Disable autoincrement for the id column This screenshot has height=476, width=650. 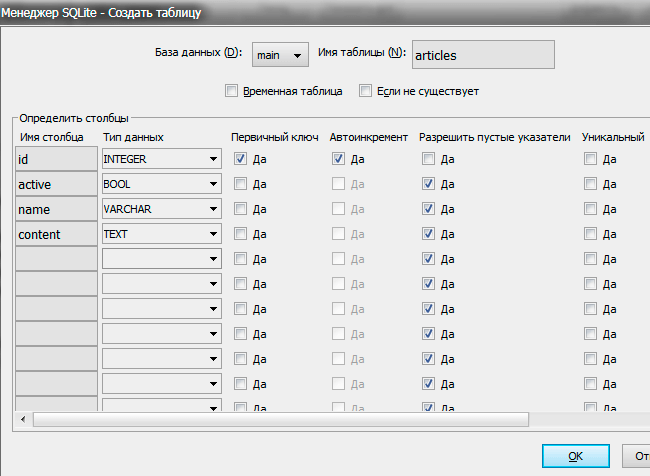338,158
